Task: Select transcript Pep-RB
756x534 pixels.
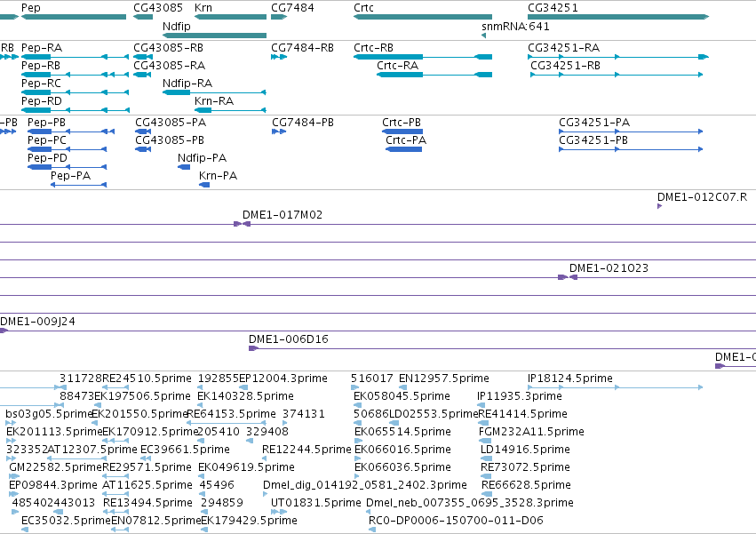Action: pos(41,66)
